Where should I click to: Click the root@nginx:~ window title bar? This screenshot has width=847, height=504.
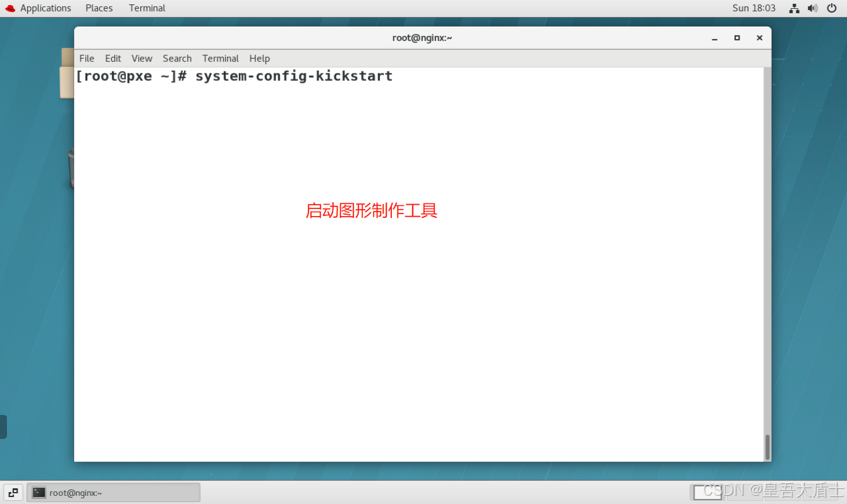pyautogui.click(x=422, y=38)
